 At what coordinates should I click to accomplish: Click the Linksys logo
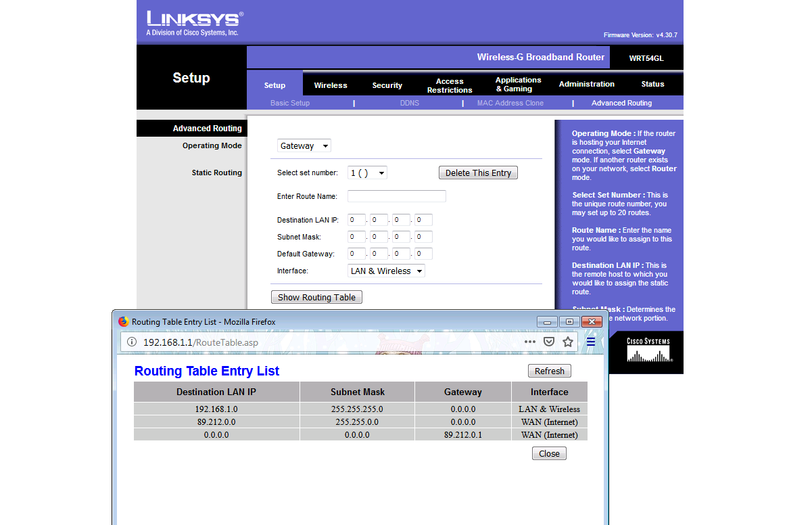[195, 24]
